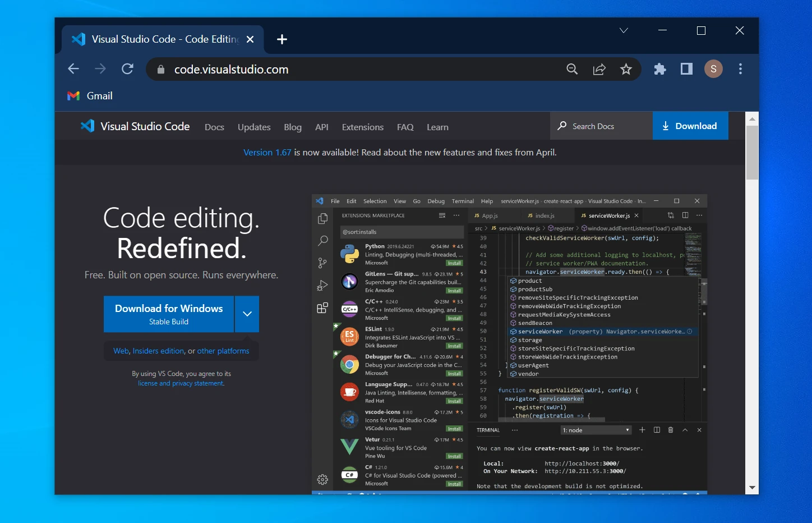The height and width of the screenshot is (523, 812).
Task: Open the Search Docs magnifier icon
Action: click(x=561, y=126)
